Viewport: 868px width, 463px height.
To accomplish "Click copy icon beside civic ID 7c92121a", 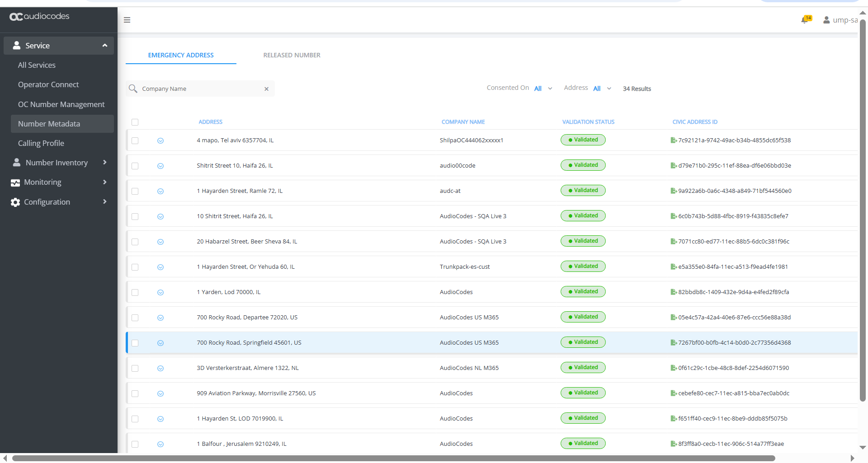I will click(674, 140).
